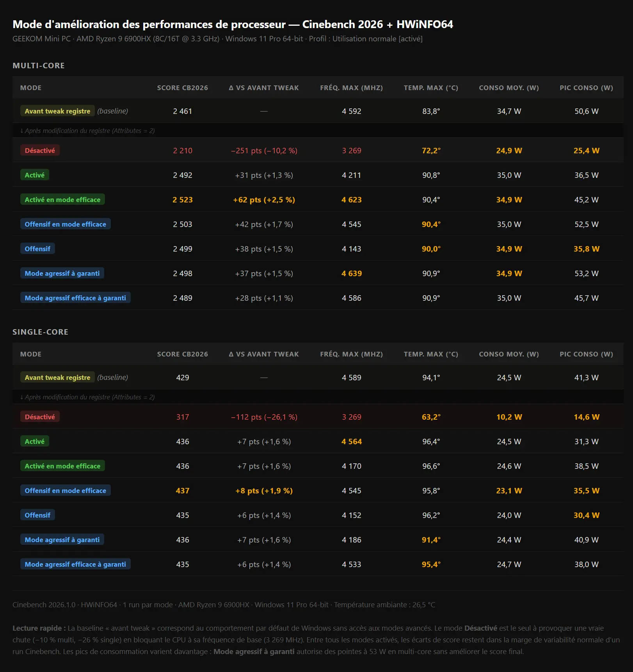Click the peak power value 41,3 W
This screenshot has height=672, width=633.
click(x=586, y=378)
